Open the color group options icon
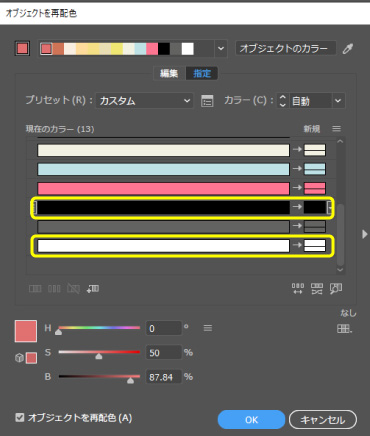370x436 pixels. pos(207,101)
